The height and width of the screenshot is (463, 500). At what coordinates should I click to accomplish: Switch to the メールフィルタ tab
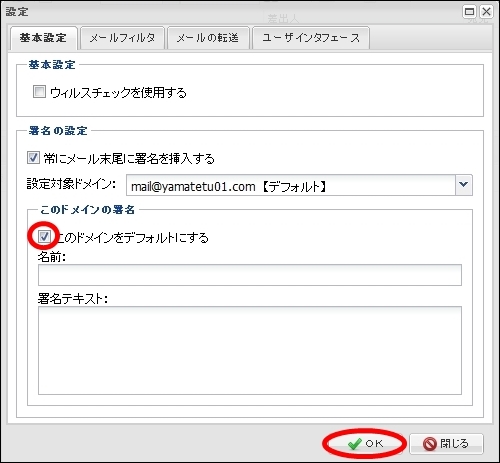point(122,38)
